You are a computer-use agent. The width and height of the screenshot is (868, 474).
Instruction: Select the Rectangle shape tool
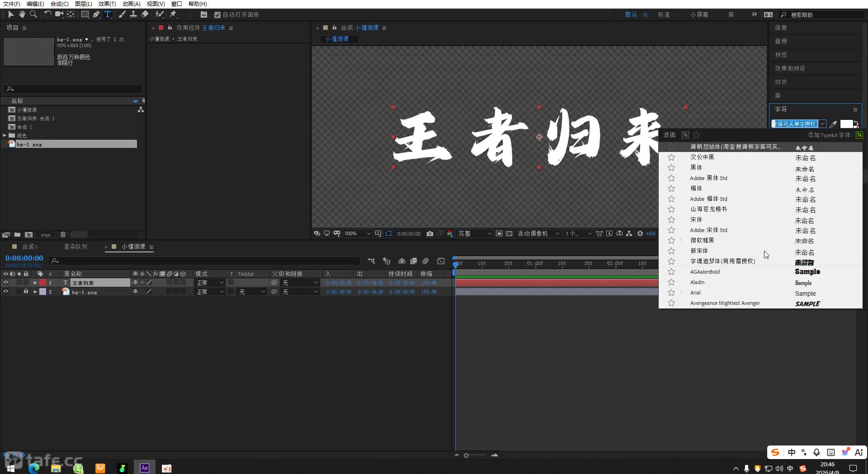tap(85, 14)
